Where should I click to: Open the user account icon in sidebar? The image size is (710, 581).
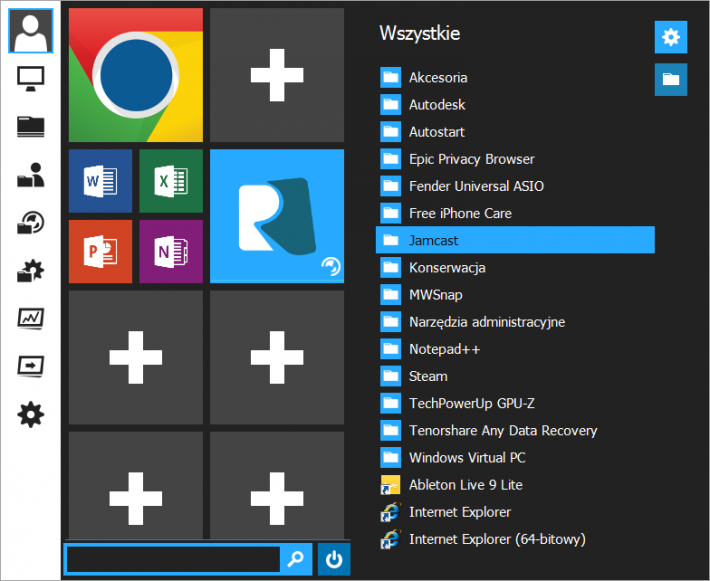(30, 31)
